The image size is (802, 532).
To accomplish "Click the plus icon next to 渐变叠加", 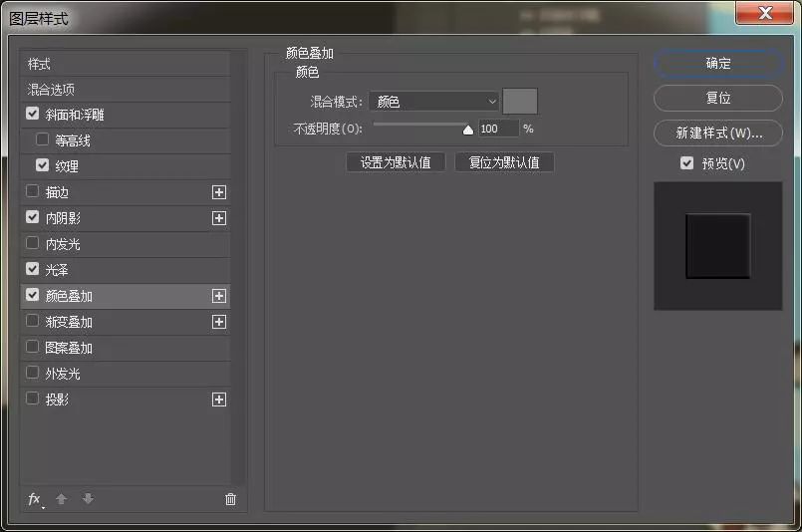I will [219, 322].
